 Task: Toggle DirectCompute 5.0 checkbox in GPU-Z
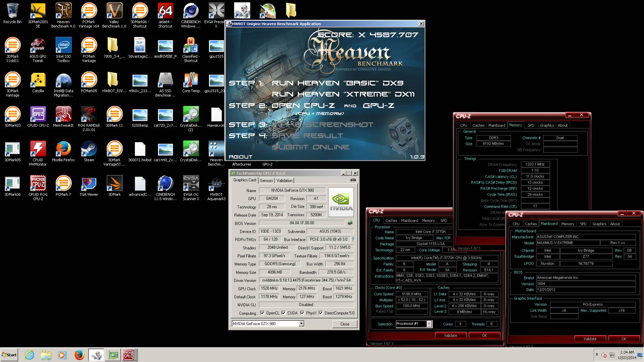click(x=321, y=313)
